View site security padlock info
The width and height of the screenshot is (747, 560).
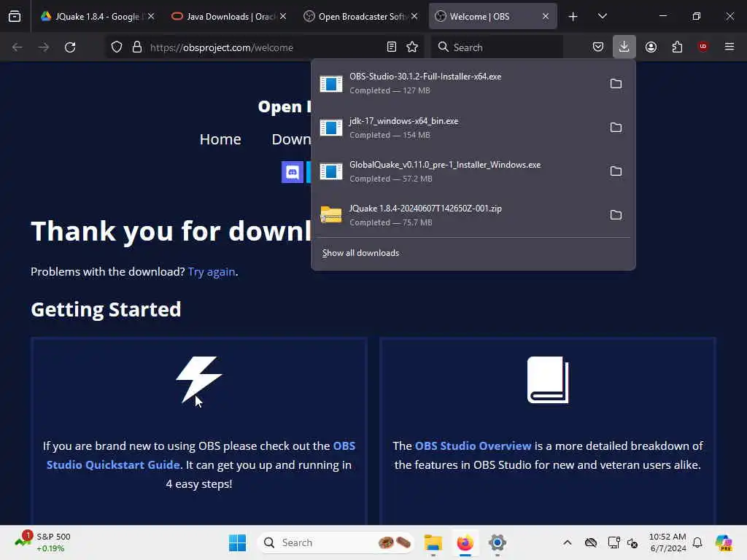click(137, 47)
